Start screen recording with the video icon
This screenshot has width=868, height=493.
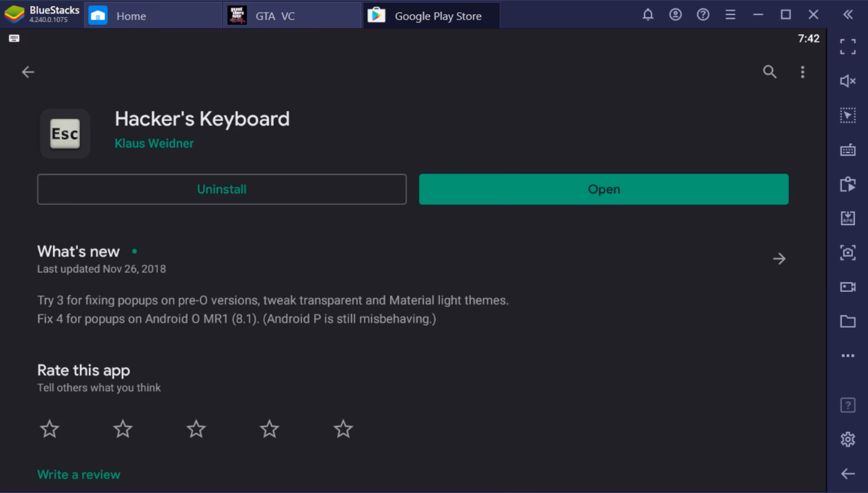tap(847, 287)
